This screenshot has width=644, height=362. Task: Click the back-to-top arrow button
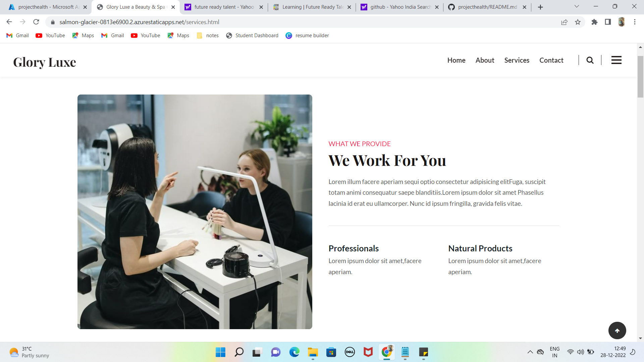[x=617, y=330]
